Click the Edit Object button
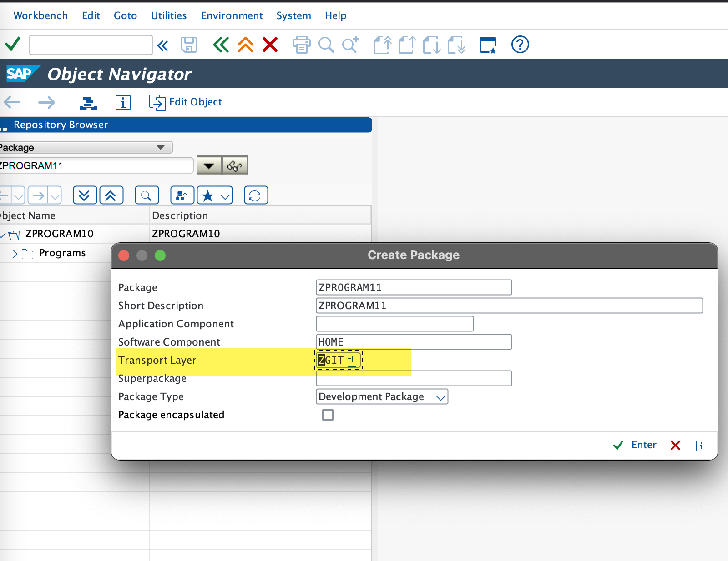The image size is (728, 561). coord(186,102)
